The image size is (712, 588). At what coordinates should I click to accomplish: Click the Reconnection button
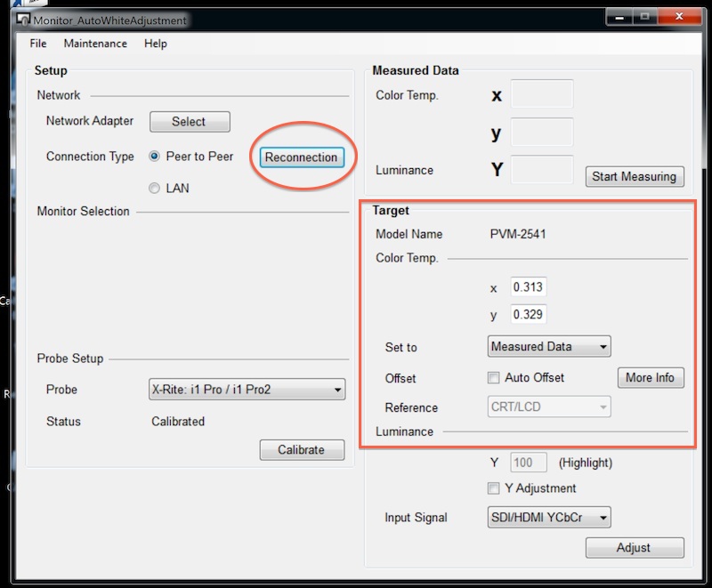point(302,157)
